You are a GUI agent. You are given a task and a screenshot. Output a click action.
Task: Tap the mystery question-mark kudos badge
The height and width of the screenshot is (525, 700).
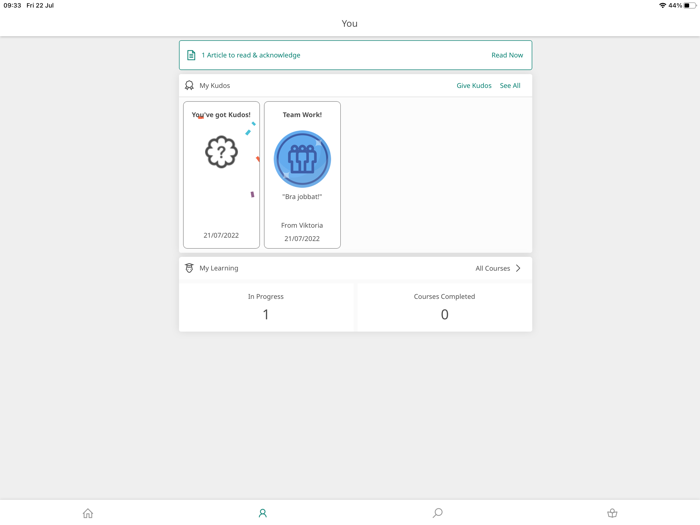221,152
